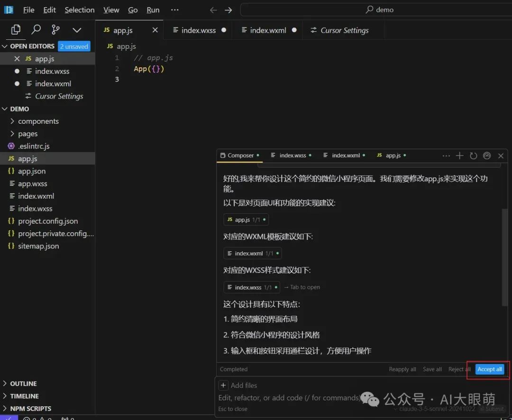Click the Composer history refresh icon
Screen dimensions: 512x420
[x=473, y=155]
